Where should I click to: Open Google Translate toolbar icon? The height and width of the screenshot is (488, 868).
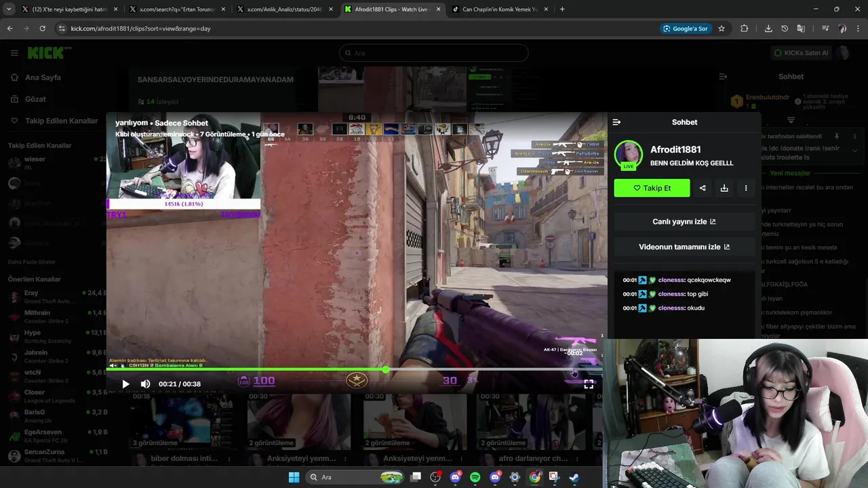[801, 28]
